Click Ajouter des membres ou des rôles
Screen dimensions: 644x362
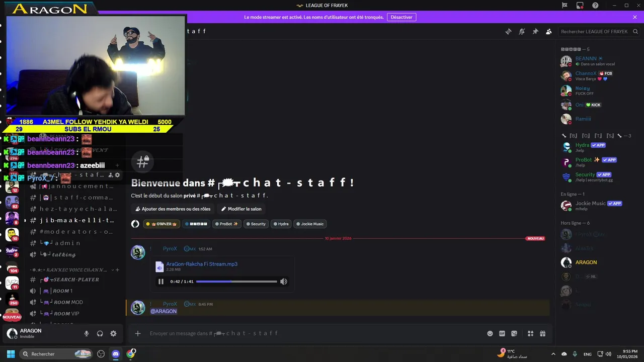tap(173, 209)
